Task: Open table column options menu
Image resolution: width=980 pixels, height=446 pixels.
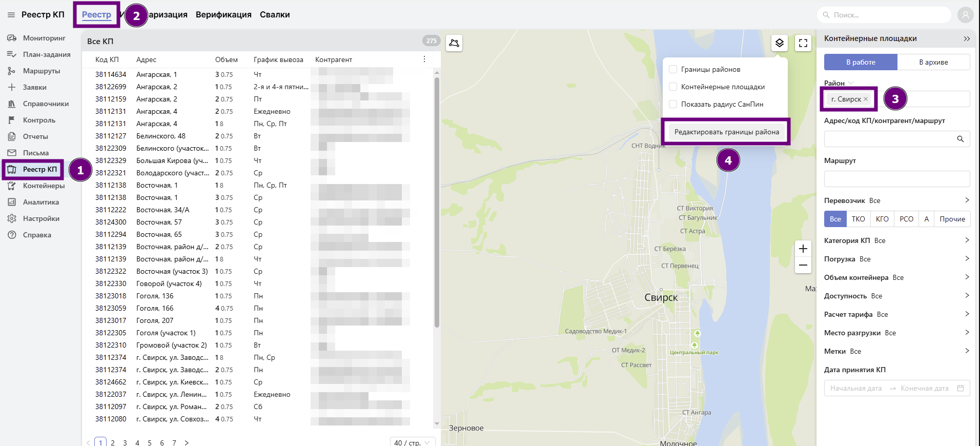Action: coord(424,59)
